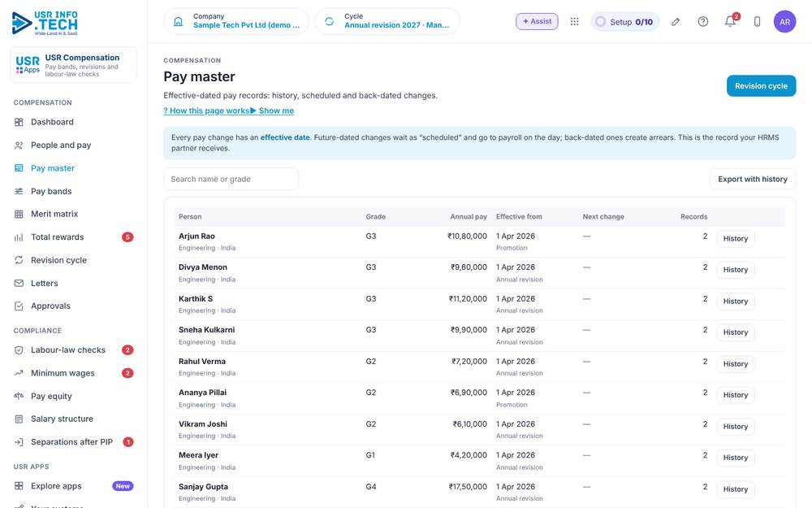The width and height of the screenshot is (812, 508).
Task: Click the Grade column header
Action: pyautogui.click(x=375, y=217)
